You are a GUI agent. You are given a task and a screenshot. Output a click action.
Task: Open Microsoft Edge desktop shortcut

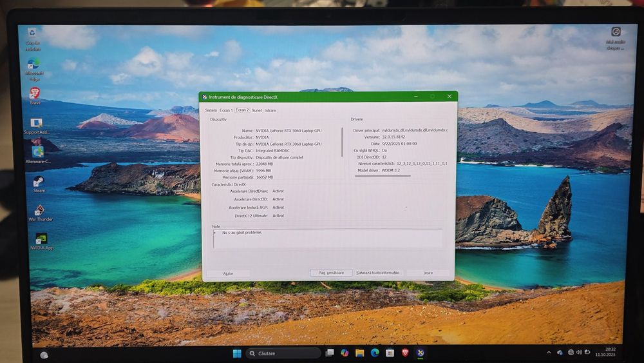pyautogui.click(x=34, y=70)
